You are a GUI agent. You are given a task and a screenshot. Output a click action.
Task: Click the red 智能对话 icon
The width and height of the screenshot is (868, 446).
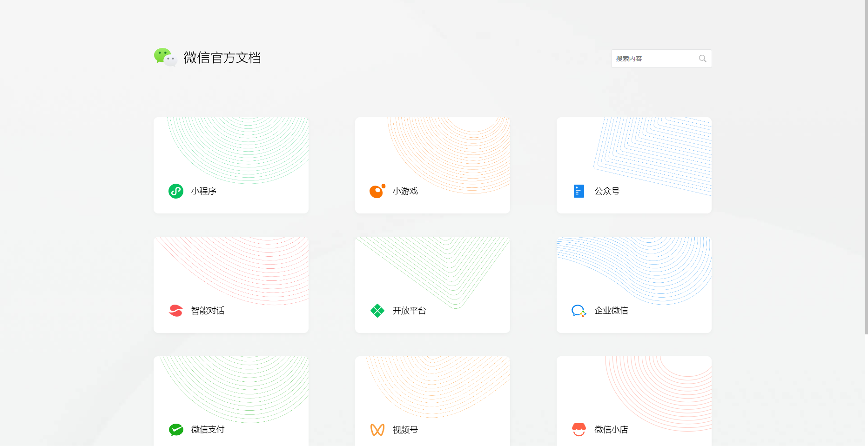(x=176, y=311)
